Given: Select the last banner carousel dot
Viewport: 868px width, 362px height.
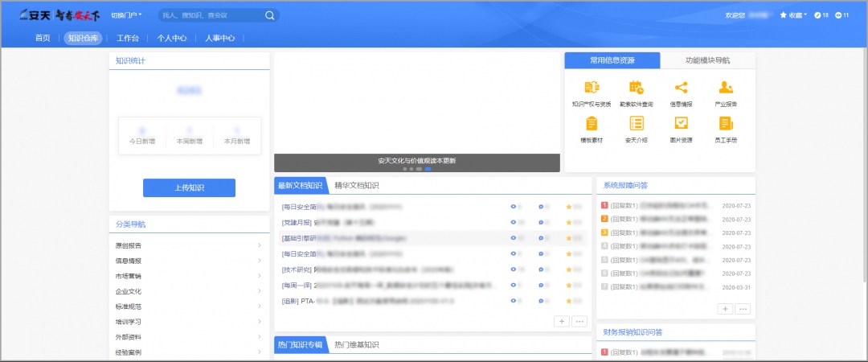Looking at the screenshot, I should click(x=428, y=169).
